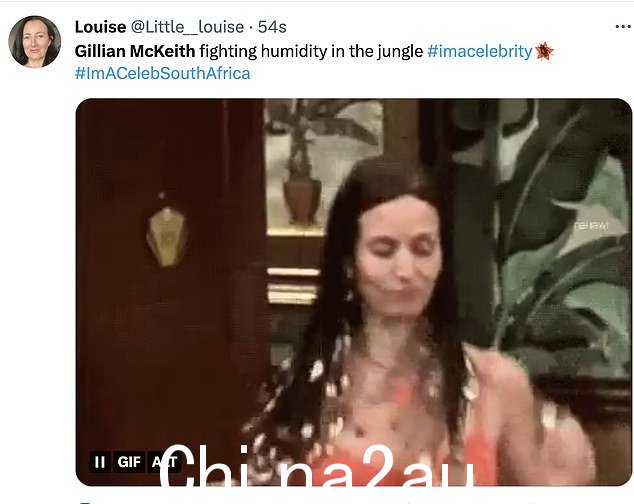The image size is (634, 504).
Task: Click the bold Gillian McKeith text
Action: click(135, 51)
